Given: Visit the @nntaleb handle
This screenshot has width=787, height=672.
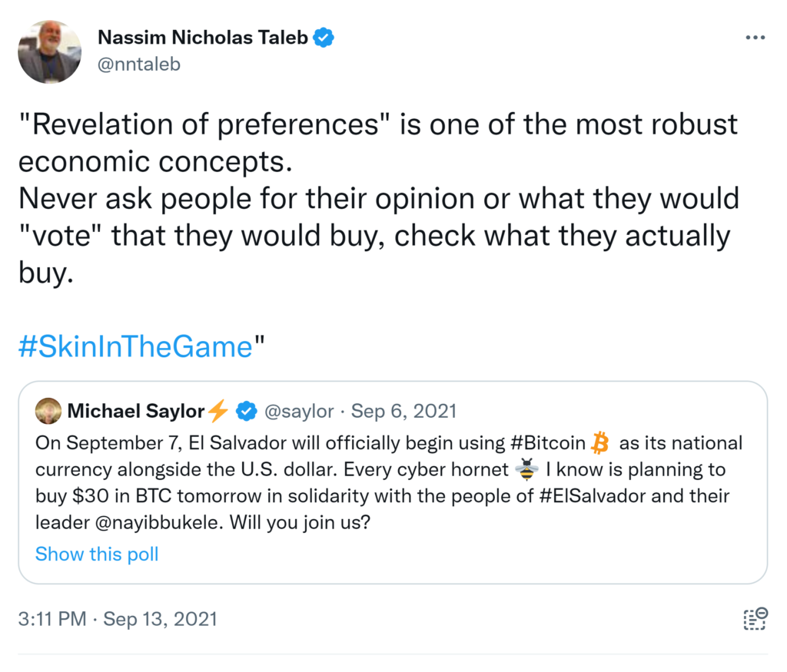Looking at the screenshot, I should coord(138,64).
